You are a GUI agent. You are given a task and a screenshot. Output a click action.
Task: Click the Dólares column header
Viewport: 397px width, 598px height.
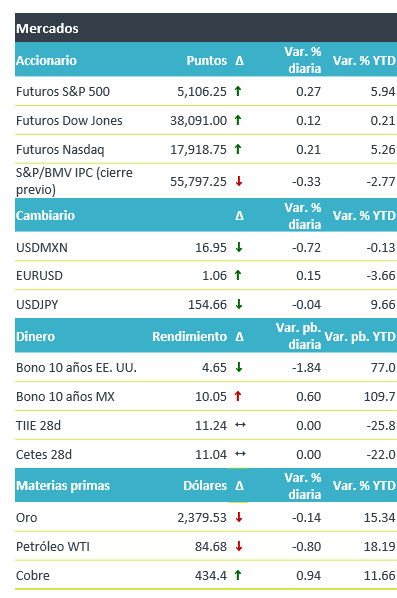tap(205, 485)
